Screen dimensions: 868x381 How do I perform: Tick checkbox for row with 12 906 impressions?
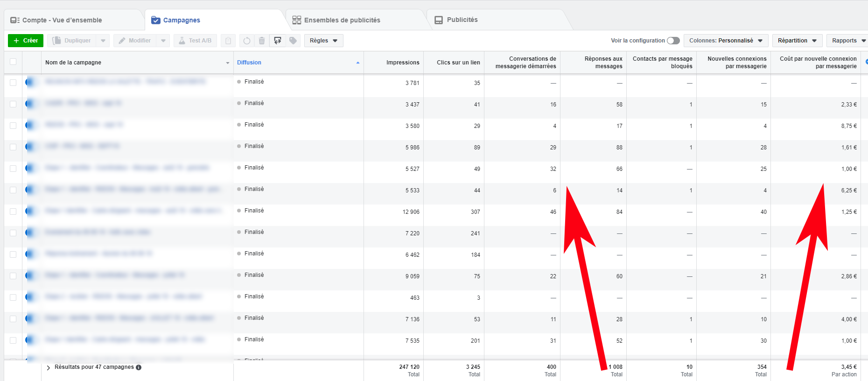pos(13,212)
